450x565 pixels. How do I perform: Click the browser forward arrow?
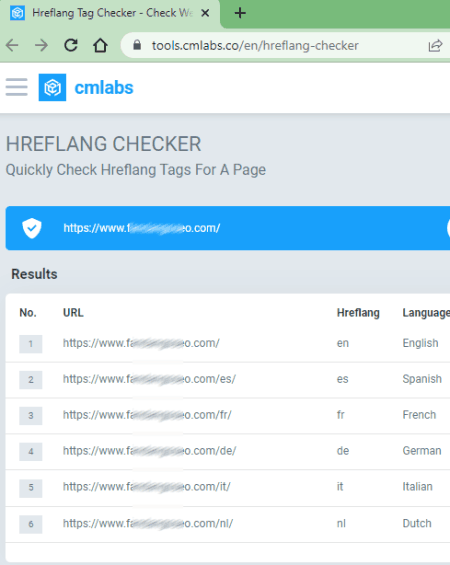[41, 45]
